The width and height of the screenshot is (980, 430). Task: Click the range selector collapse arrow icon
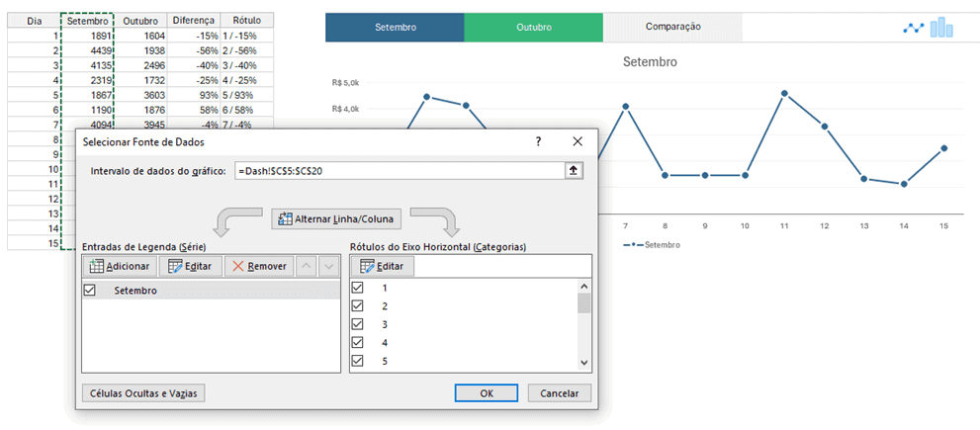[572, 171]
